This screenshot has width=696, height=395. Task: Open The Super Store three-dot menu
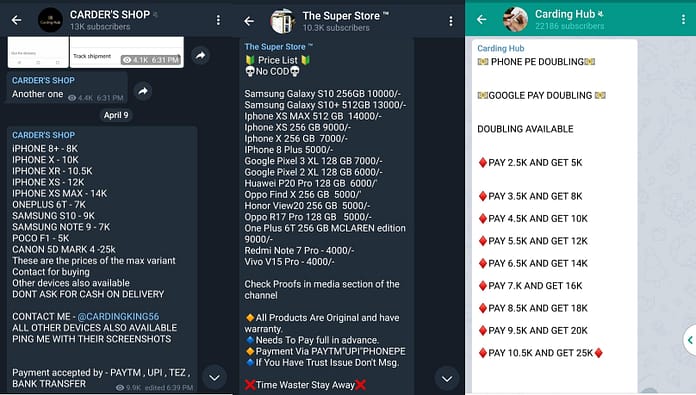coord(451,21)
